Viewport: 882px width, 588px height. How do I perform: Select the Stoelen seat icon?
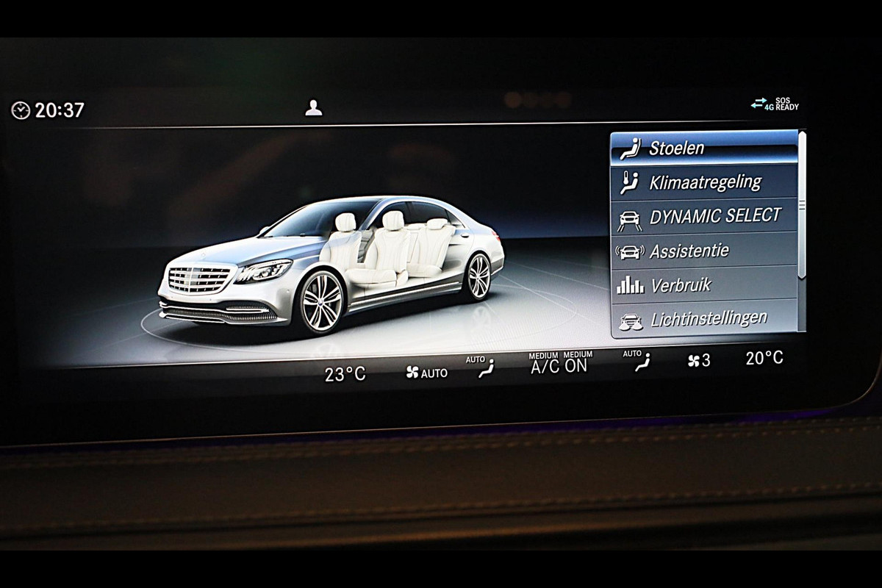tap(630, 148)
